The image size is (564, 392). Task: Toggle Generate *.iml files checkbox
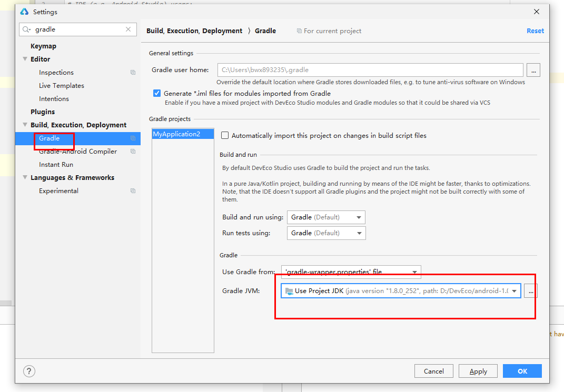pos(157,94)
